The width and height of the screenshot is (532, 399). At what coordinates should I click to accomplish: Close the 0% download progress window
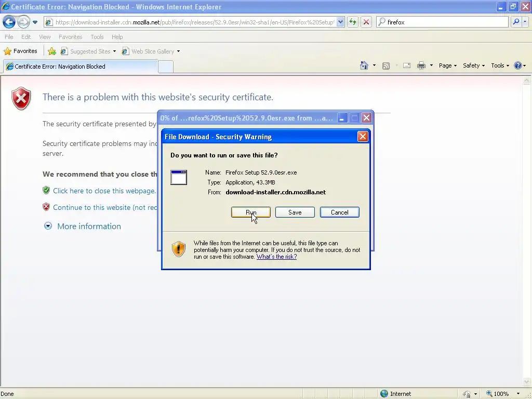[x=366, y=118]
